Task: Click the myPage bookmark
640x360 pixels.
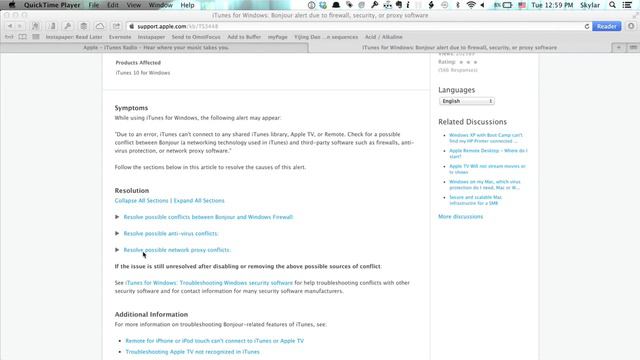Action: coord(278,37)
